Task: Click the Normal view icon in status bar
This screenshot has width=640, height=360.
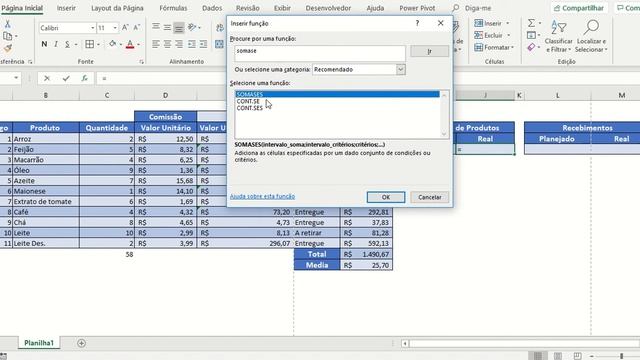Action: [538, 356]
